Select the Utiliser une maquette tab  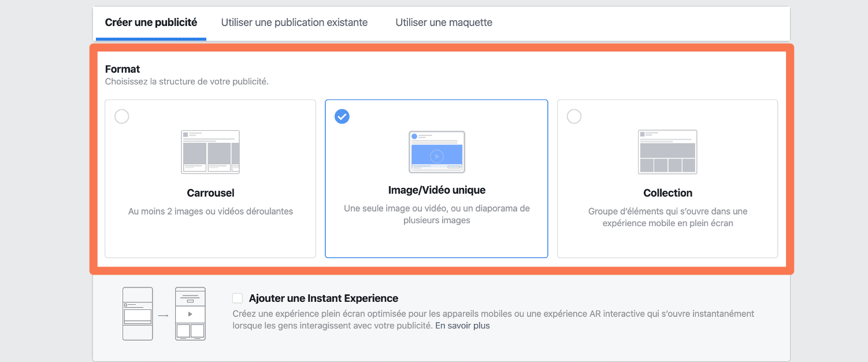444,23
